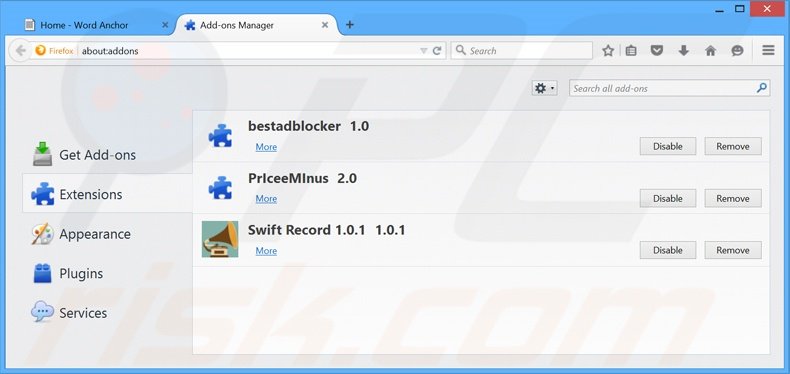The width and height of the screenshot is (790, 374).
Task: Open the address bar history dropdown arrow
Action: 424,51
